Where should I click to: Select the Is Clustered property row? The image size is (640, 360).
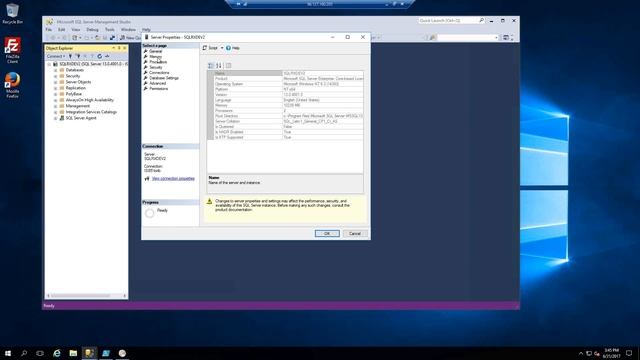click(x=289, y=127)
